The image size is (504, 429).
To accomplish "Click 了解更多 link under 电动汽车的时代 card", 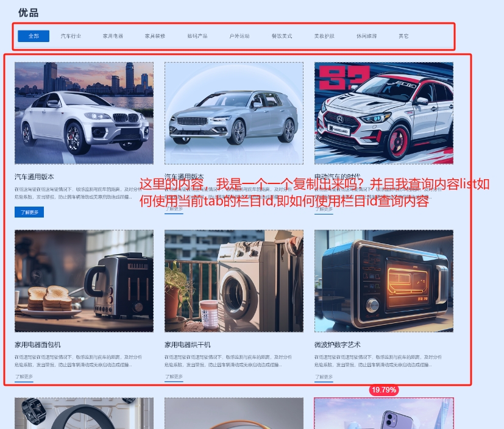I will (x=324, y=209).
